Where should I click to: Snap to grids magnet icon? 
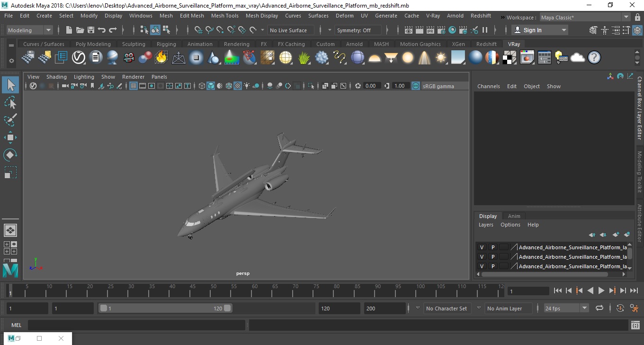[198, 30]
